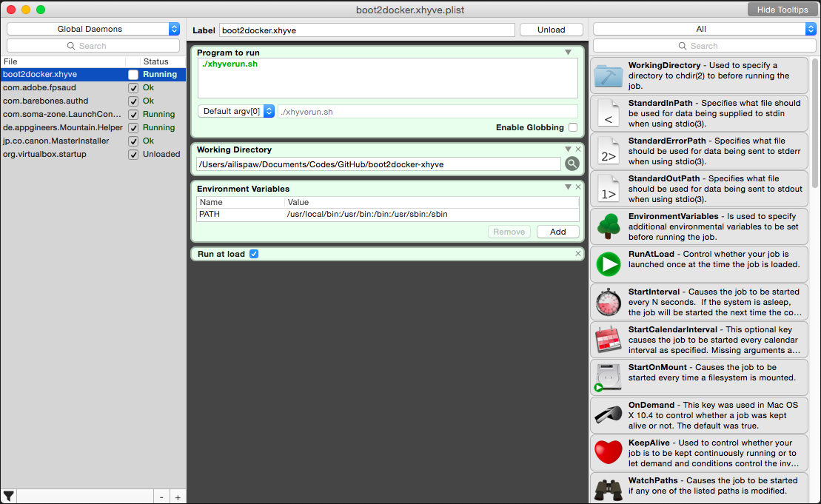Image resolution: width=821 pixels, height=504 pixels.
Task: Click the Label text field
Action: pyautogui.click(x=366, y=30)
